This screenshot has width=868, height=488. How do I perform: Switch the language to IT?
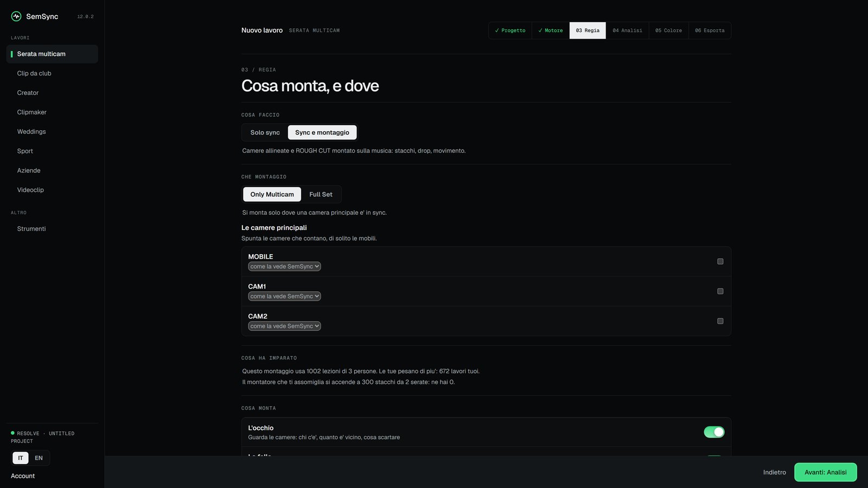click(21, 458)
